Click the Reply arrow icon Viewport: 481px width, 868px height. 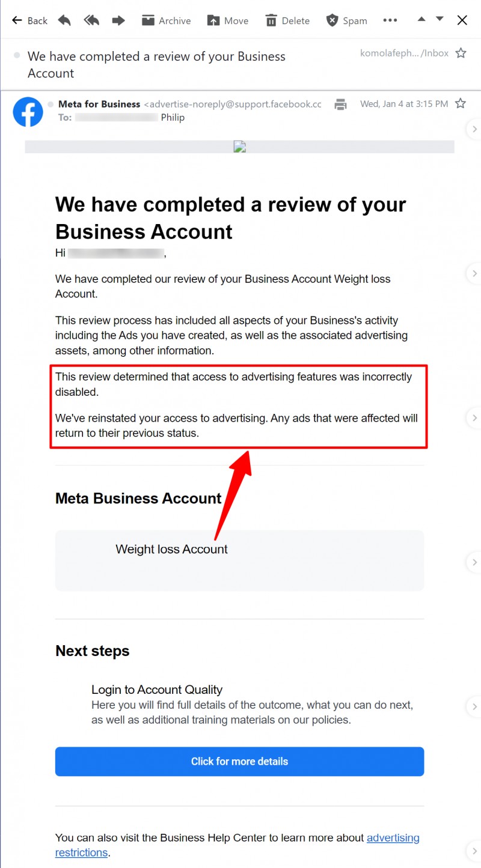[64, 20]
